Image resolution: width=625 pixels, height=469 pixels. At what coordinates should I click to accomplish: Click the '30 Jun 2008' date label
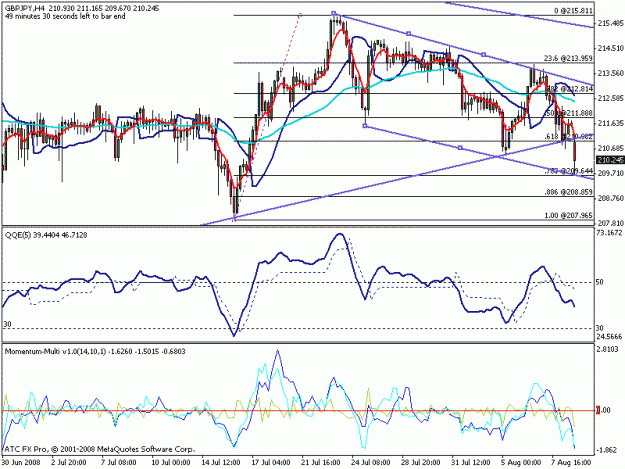21,462
